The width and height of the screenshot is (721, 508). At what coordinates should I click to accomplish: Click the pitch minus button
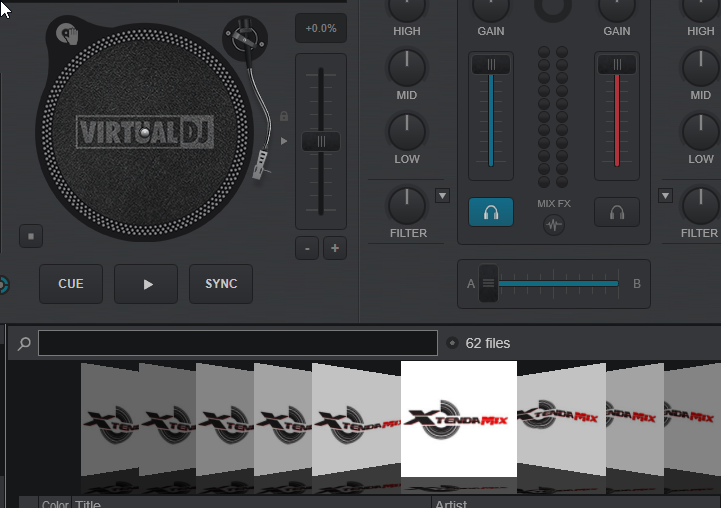click(307, 248)
